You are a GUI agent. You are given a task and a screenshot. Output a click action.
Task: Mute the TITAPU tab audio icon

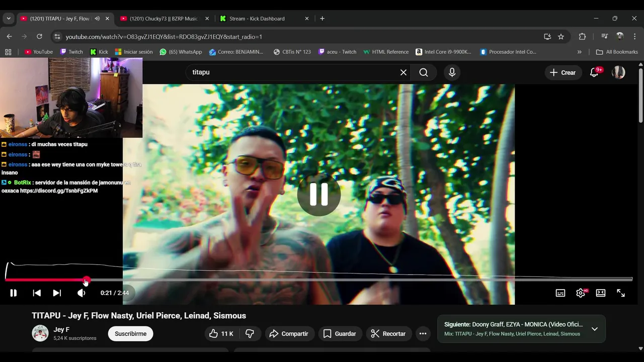click(x=97, y=19)
